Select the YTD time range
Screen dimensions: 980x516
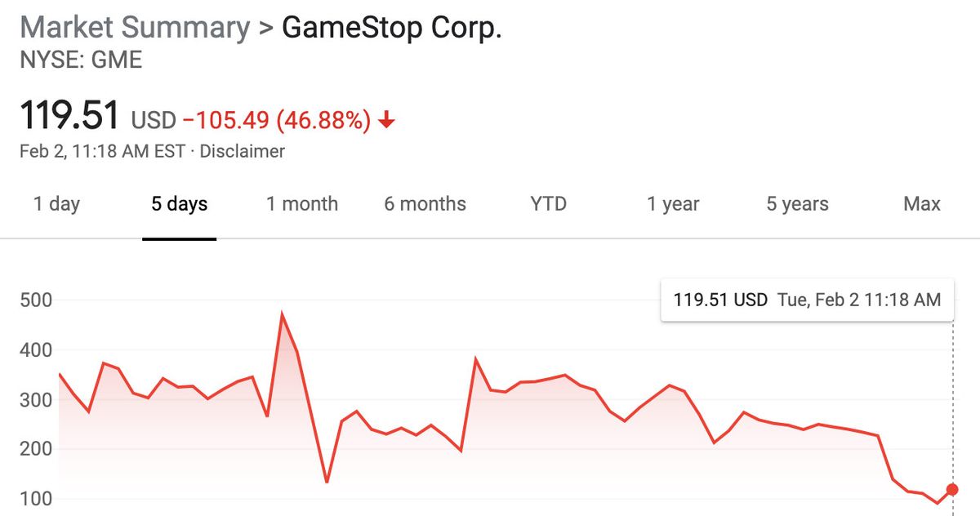(548, 204)
